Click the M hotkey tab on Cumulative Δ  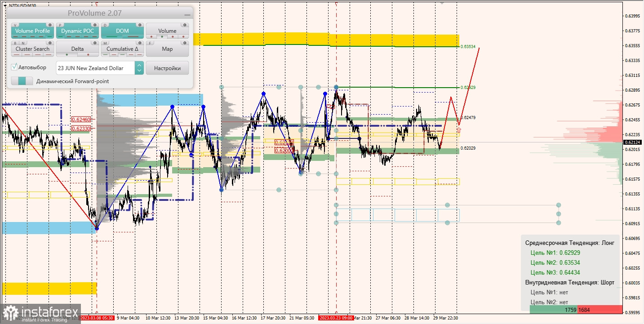(105, 43)
